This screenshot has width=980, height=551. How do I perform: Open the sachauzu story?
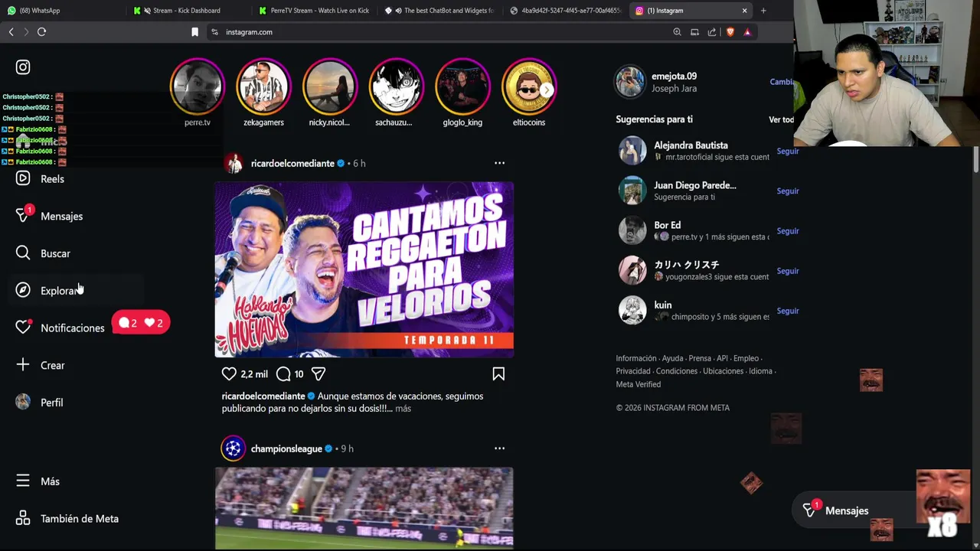pyautogui.click(x=397, y=87)
